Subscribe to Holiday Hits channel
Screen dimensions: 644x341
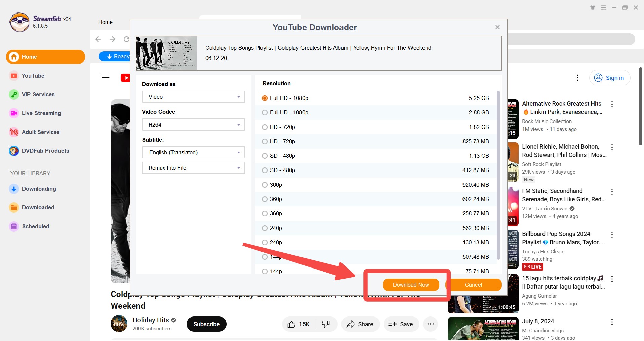point(206,324)
